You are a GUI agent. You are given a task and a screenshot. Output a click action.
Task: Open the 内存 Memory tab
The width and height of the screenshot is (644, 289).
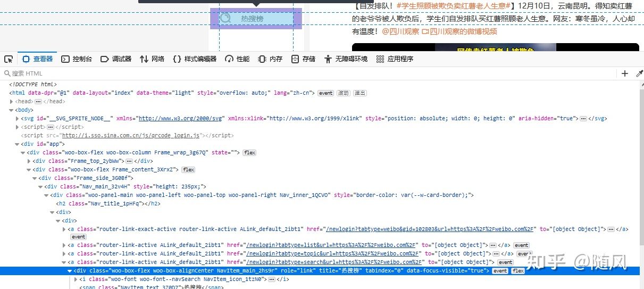(x=270, y=59)
